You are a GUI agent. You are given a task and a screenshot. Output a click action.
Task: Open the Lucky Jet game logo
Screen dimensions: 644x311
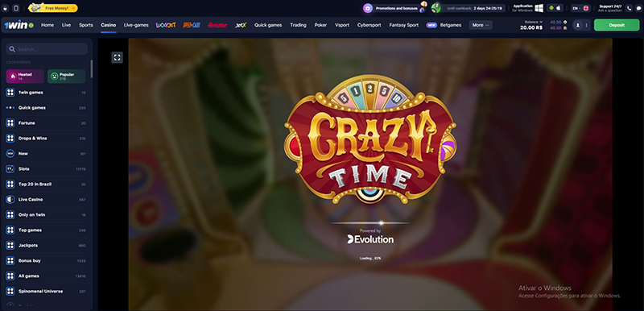166,25
